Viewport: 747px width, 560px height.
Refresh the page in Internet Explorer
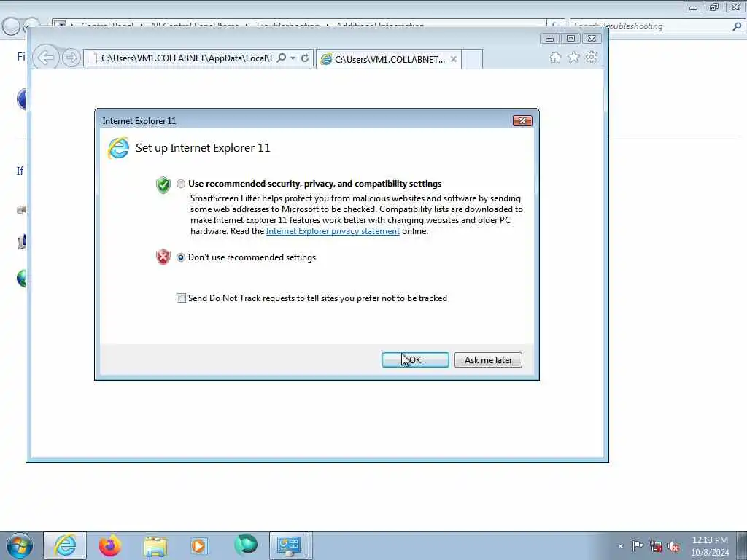[305, 58]
